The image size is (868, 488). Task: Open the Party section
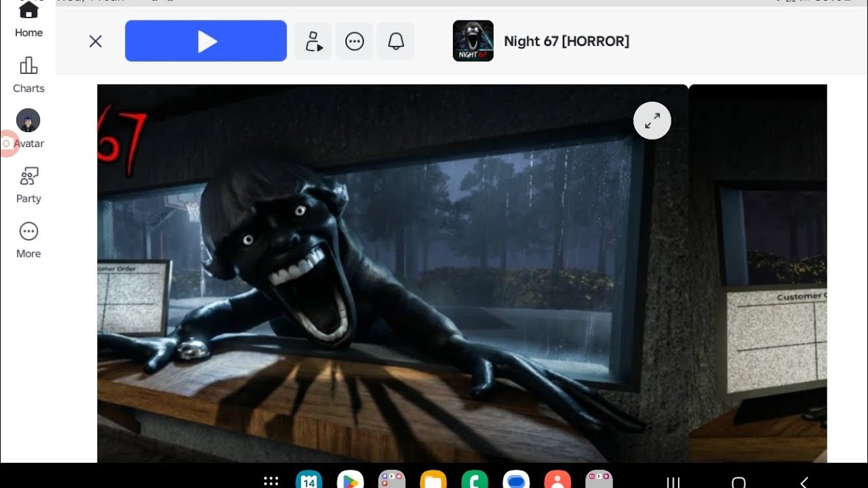pos(28,185)
